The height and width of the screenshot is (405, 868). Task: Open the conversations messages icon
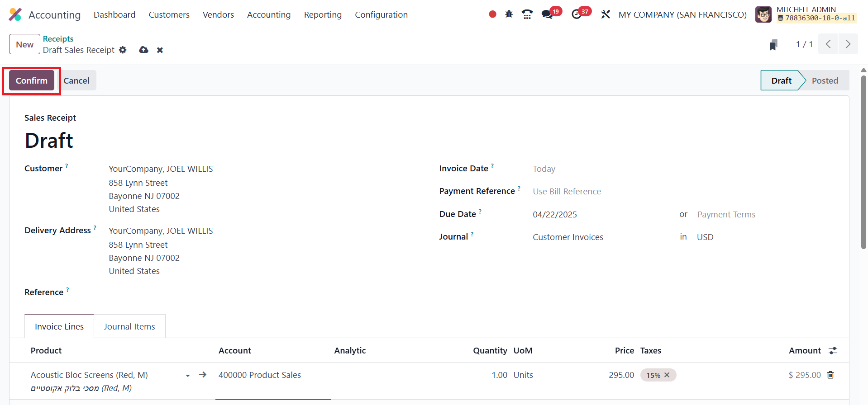pyautogui.click(x=547, y=14)
